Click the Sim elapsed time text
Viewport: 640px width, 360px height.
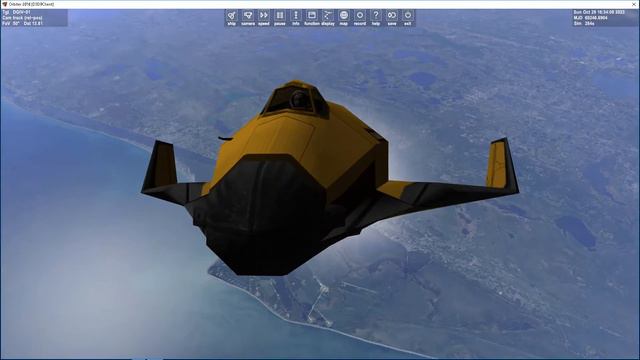[x=584, y=24]
